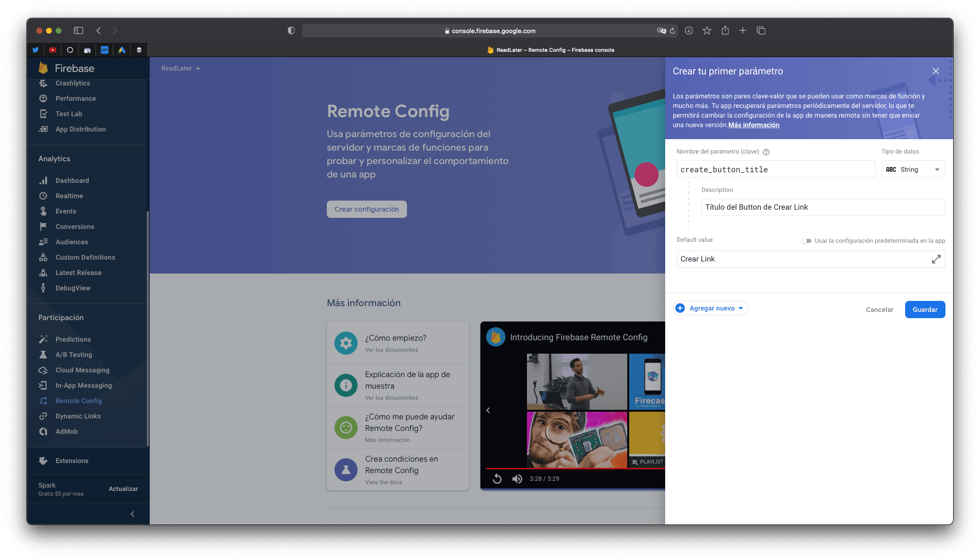The height and width of the screenshot is (560, 980).
Task: Select the In-App Messaging icon
Action: point(43,385)
